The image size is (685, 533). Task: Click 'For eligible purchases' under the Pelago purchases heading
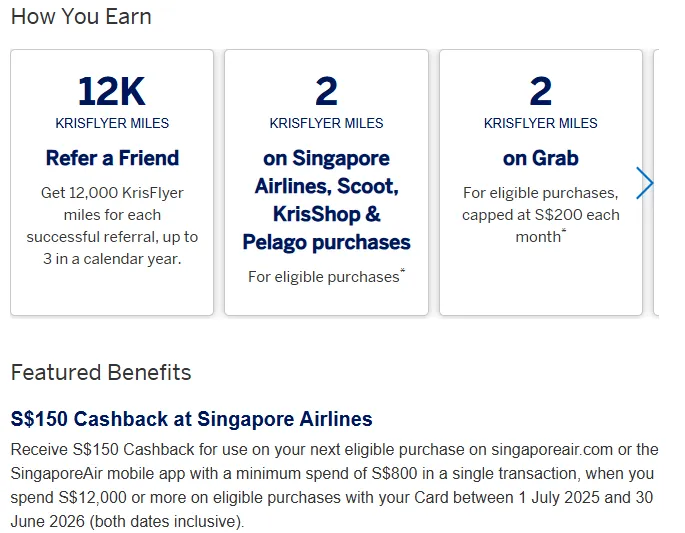tap(323, 277)
